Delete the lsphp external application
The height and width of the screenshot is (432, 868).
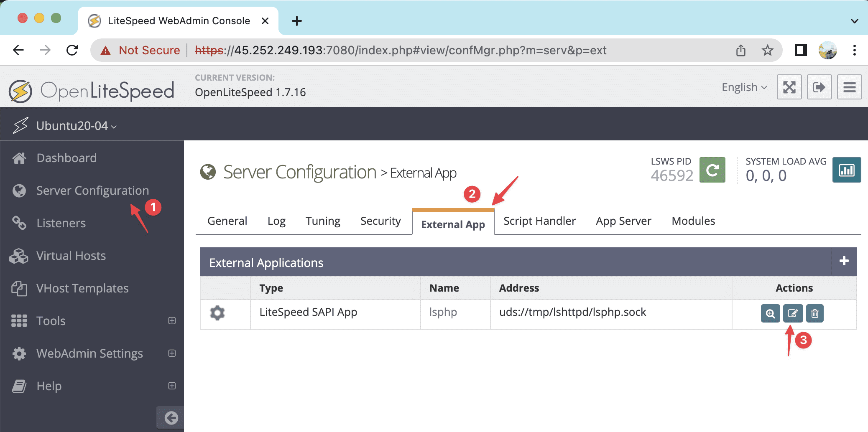coord(814,313)
